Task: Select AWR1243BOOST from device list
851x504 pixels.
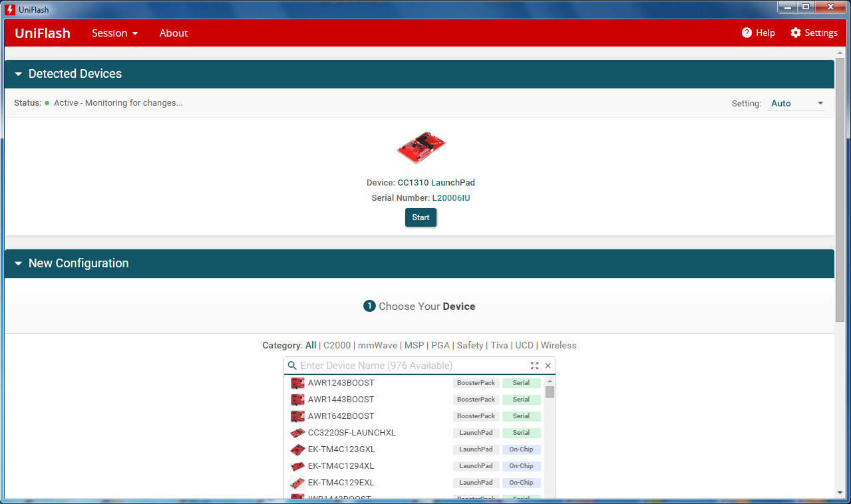Action: 415,383
